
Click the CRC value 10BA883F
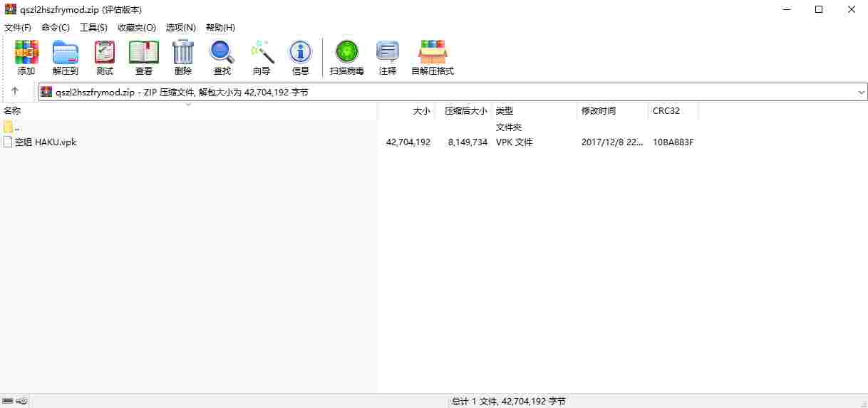click(x=673, y=142)
